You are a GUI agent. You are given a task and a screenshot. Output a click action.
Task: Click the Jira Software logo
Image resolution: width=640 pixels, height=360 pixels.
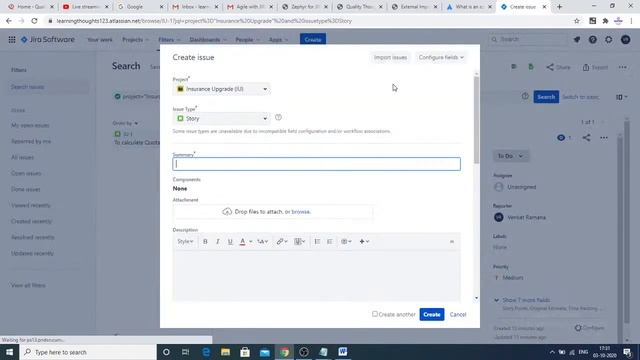[48, 40]
